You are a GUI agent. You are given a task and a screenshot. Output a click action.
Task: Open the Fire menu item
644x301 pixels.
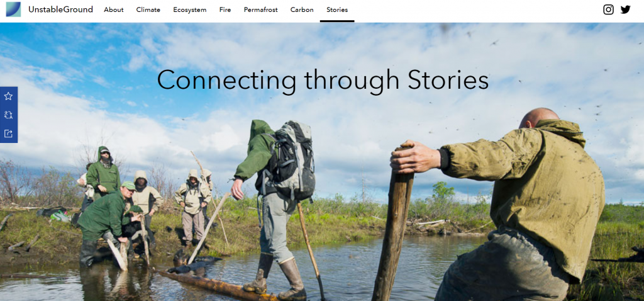pos(225,10)
